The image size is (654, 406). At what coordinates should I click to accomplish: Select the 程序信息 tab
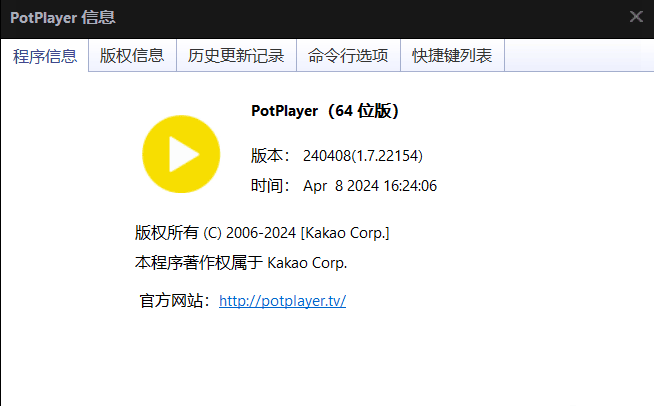coord(45,55)
